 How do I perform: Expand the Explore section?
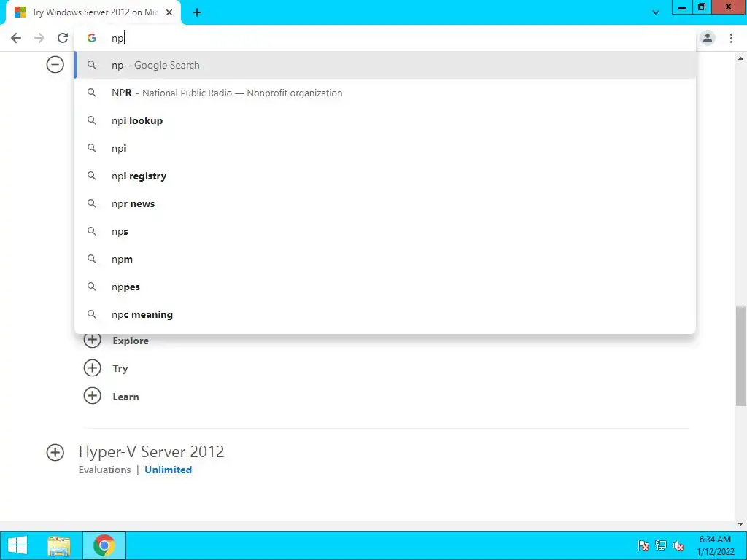(93, 340)
